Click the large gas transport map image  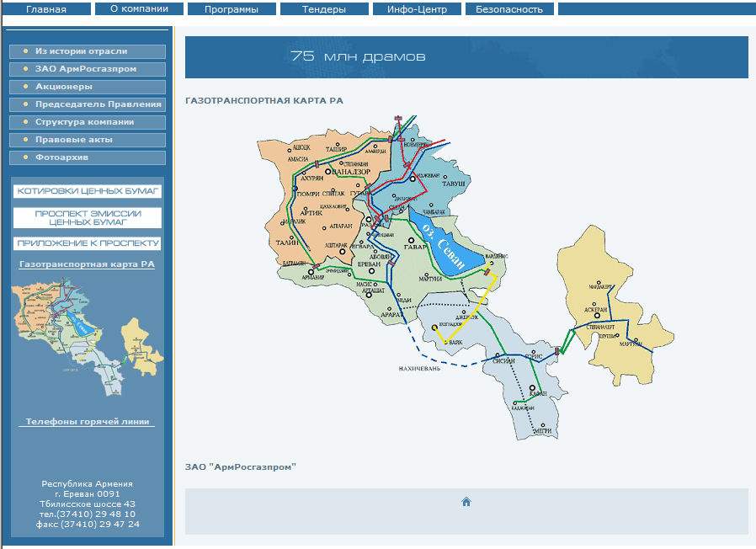(x=466, y=277)
